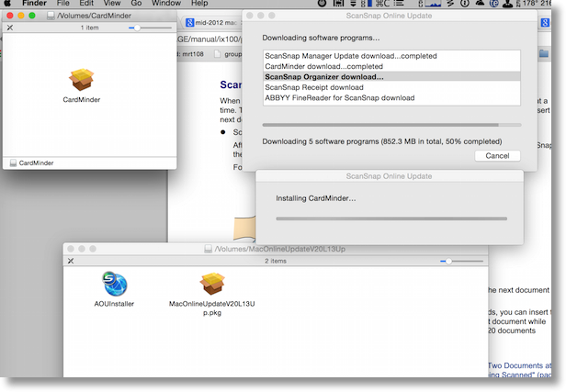Click the X icon in the CardMinder window toolbar
This screenshot has width=566, height=392.
pos(10,28)
